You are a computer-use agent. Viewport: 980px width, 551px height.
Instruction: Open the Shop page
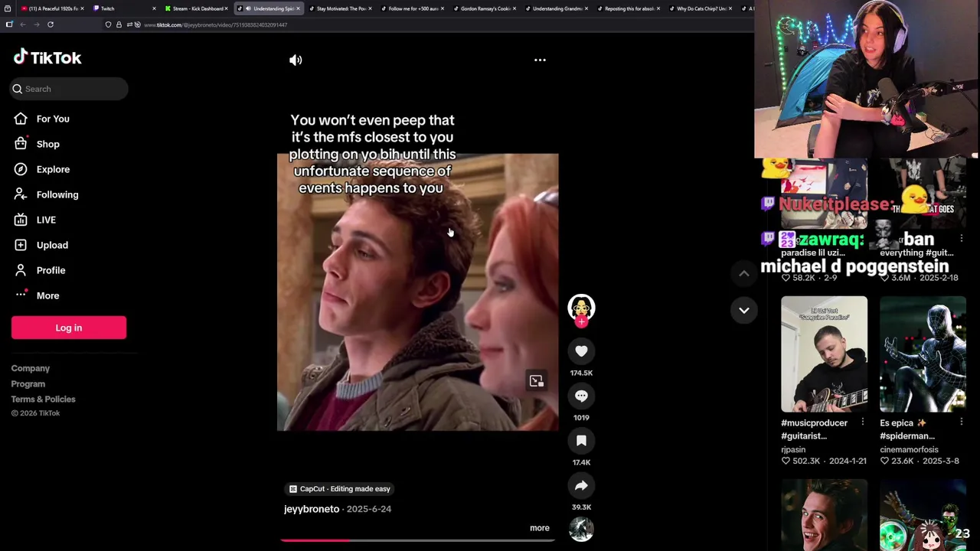point(47,144)
